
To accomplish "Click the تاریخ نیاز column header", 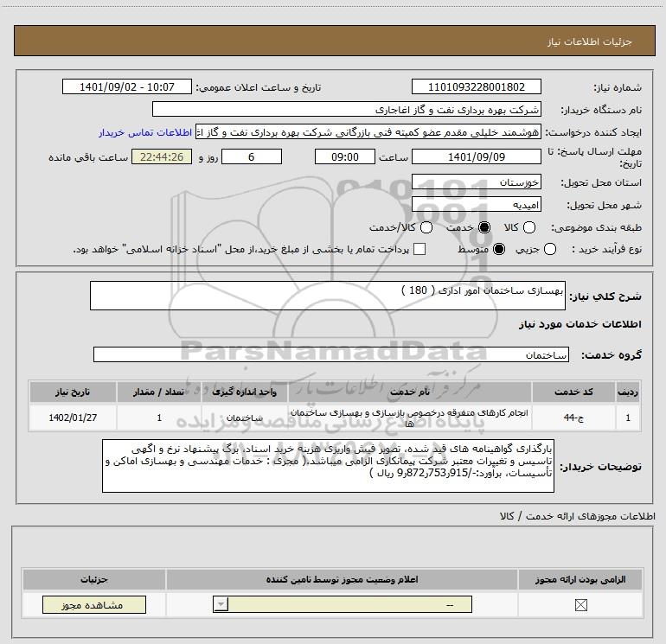I will tap(73, 392).
